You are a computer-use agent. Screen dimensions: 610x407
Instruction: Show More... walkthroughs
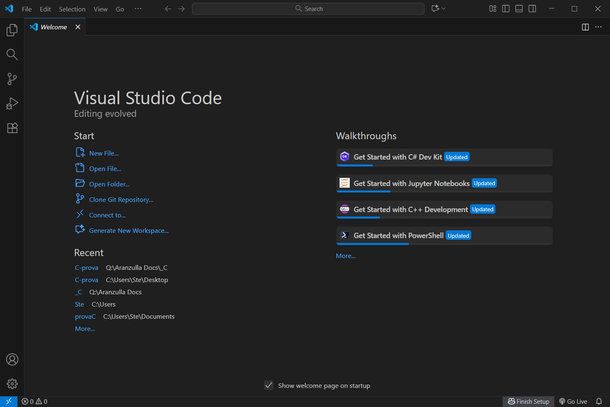tap(345, 256)
